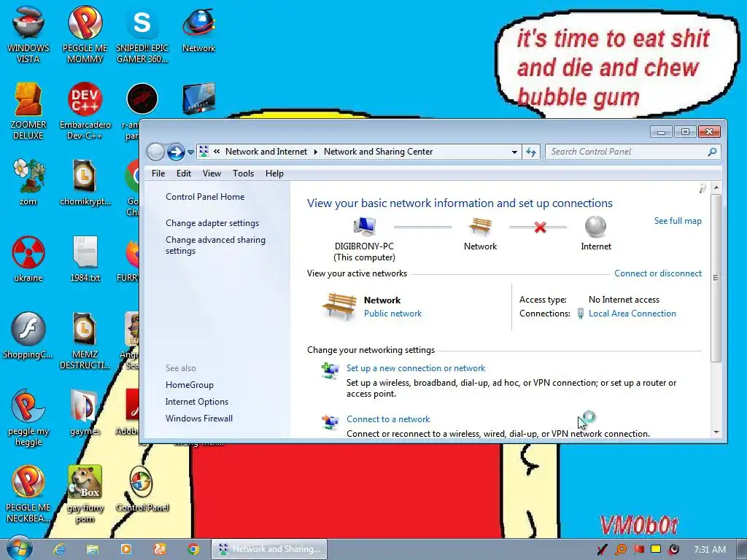
Task: Click the red flag tray icon
Action: [x=638, y=550]
